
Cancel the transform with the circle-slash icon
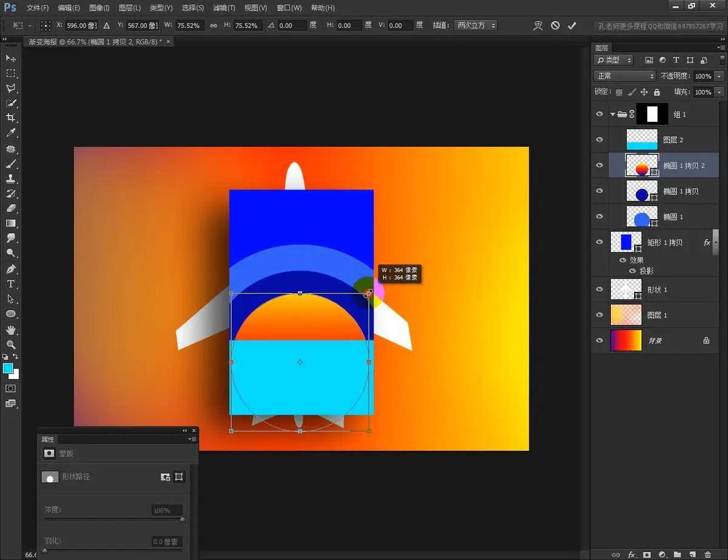(x=555, y=25)
